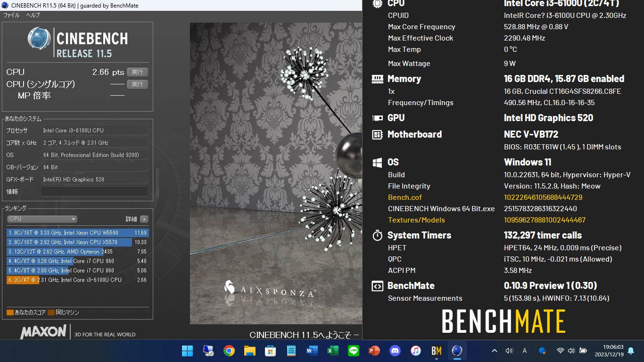Image resolution: width=644 pixels, height=362 pixels.
Task: Select ranking row AMD Opteron 2435
Action: [x=78, y=252]
